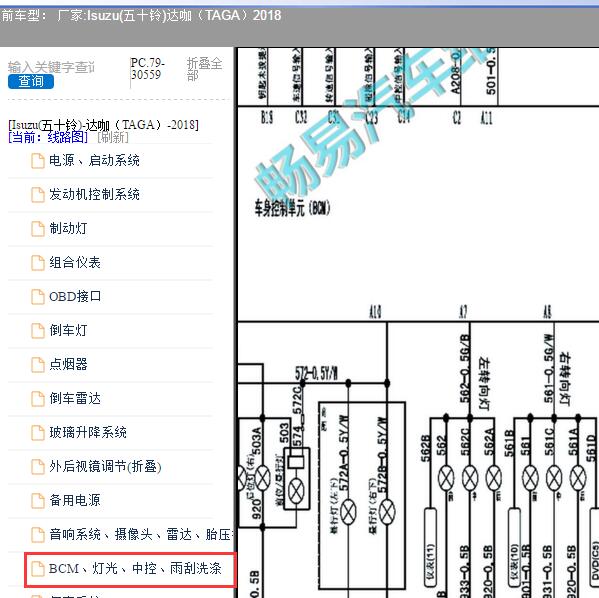The height and width of the screenshot is (598, 599).
Task: Click the 572A-0.5Y/W wire label
Action: click(344, 453)
